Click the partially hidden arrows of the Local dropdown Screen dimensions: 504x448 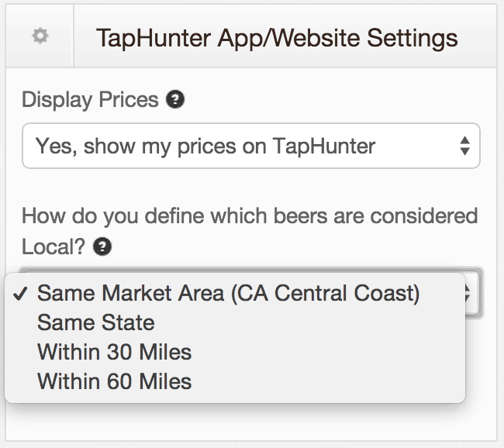coord(470,293)
